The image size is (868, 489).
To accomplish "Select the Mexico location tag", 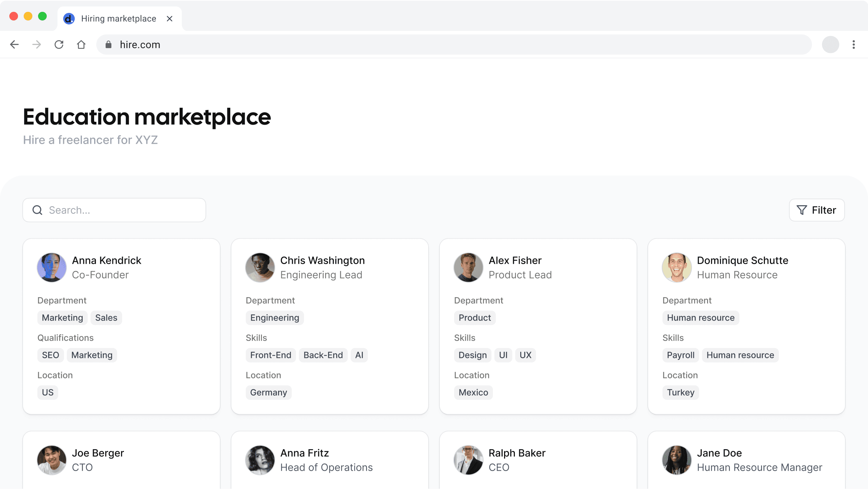I will point(473,392).
